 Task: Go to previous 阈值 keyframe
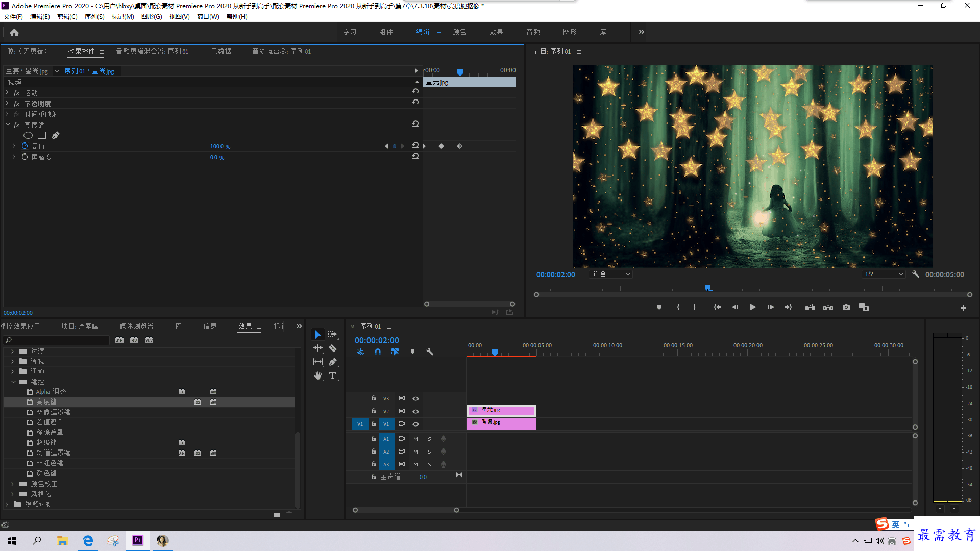[386, 146]
